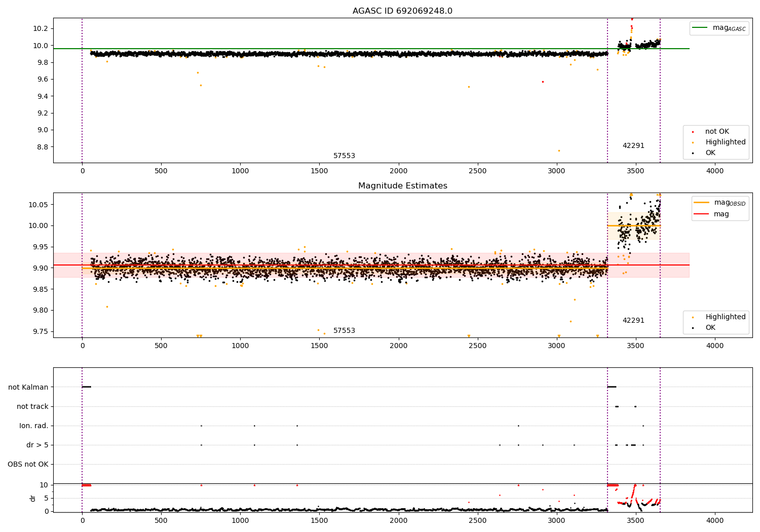
Task: Click the 'dr' y-axis label in bottom plot
Action: (33, 498)
